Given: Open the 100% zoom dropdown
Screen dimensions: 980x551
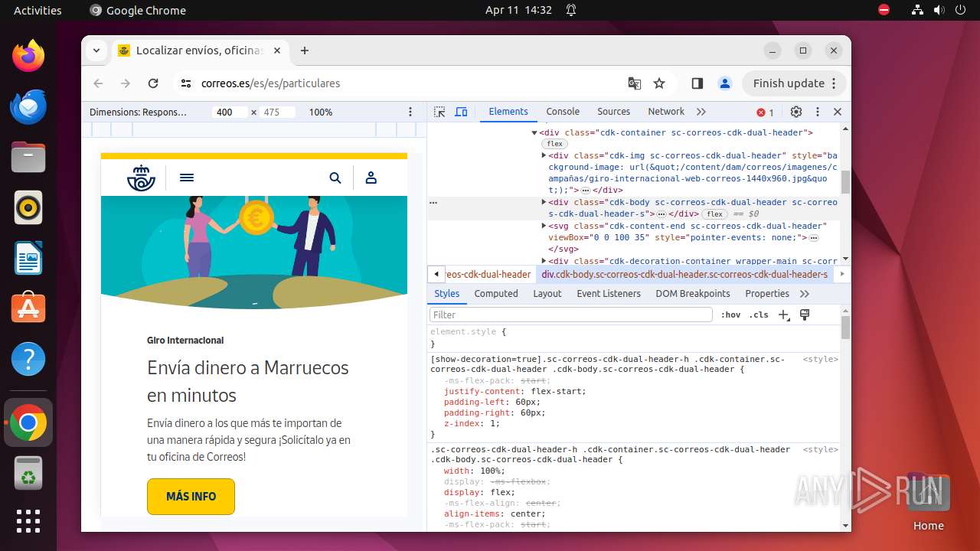Looking at the screenshot, I should coord(321,112).
